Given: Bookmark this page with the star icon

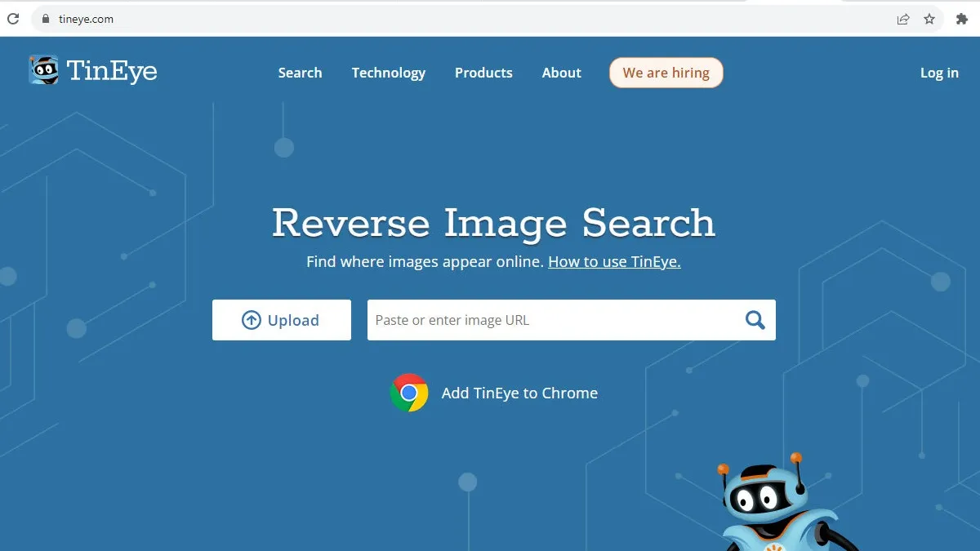Looking at the screenshot, I should tap(929, 19).
